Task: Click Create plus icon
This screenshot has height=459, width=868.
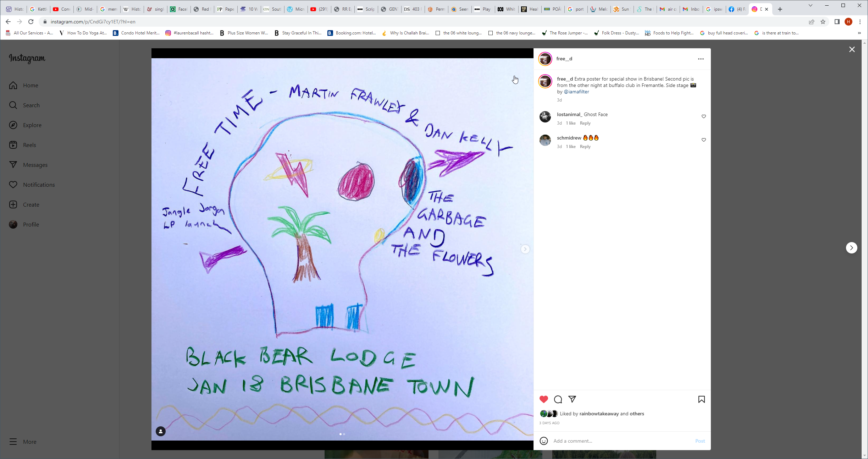Action: coord(13,204)
